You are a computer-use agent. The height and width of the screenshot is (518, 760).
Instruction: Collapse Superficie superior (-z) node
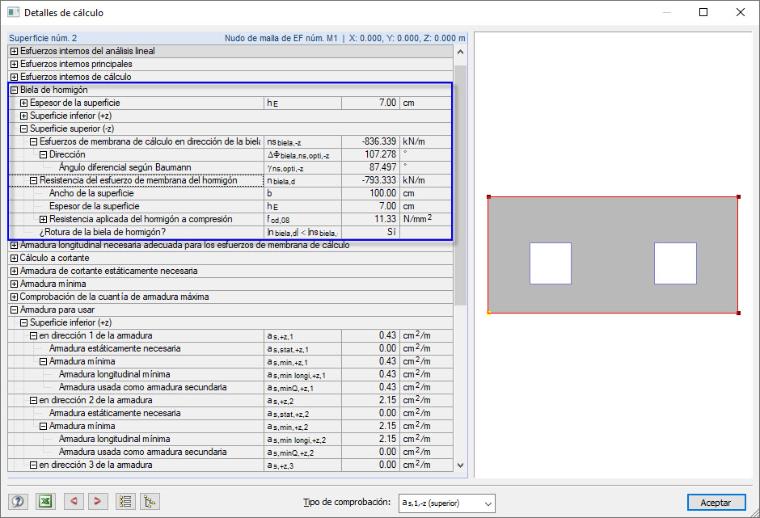point(24,128)
